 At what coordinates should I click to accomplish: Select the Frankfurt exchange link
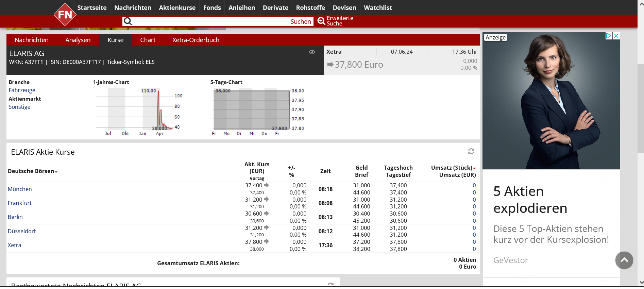point(20,203)
